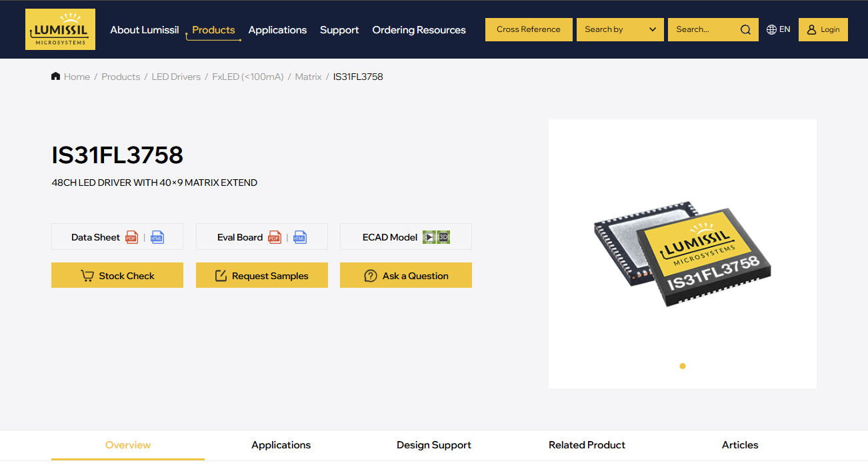Open the Data Sheet HTML icon

click(x=157, y=237)
